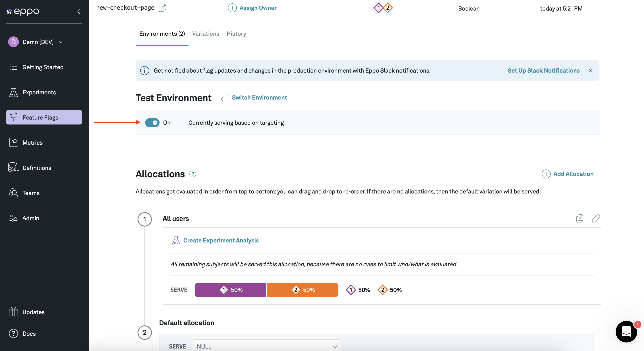Click the Definitions SQL database icon
Image resolution: width=644 pixels, height=351 pixels.
pos(13,167)
